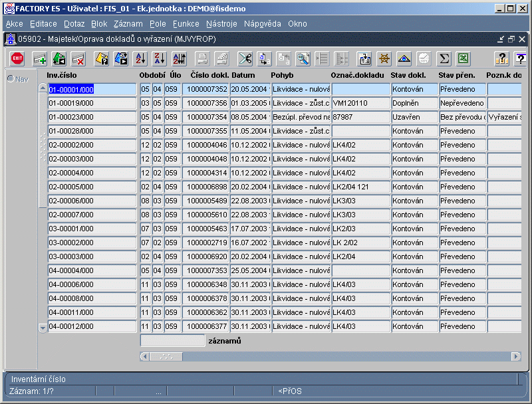Sort descending with the Z-A icon
532x404 pixels.
(x=160, y=58)
